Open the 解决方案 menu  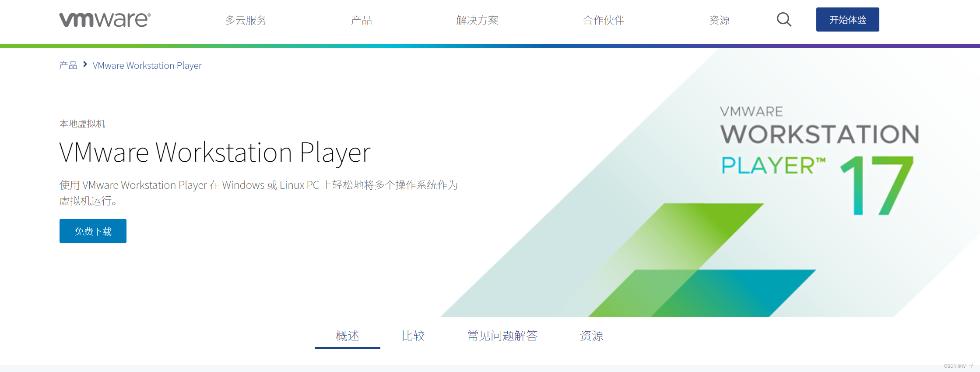[x=477, y=20]
